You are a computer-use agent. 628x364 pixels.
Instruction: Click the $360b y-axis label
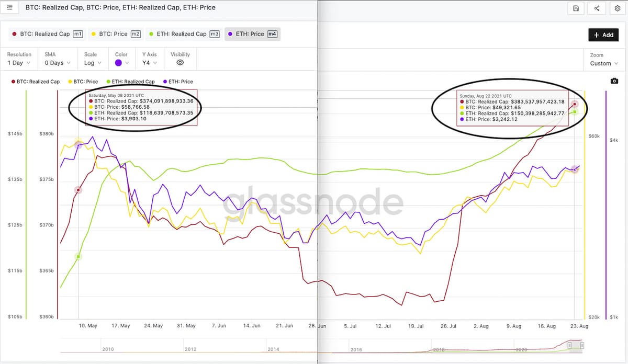[47, 317]
